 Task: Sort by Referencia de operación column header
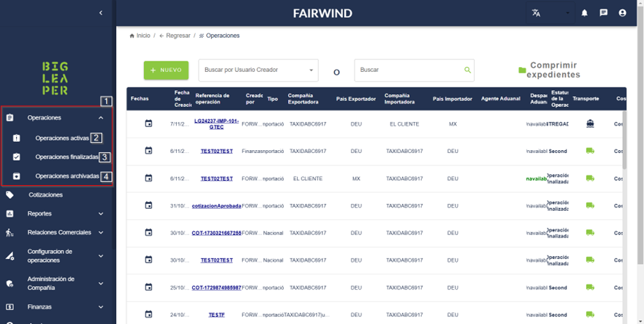click(x=213, y=98)
